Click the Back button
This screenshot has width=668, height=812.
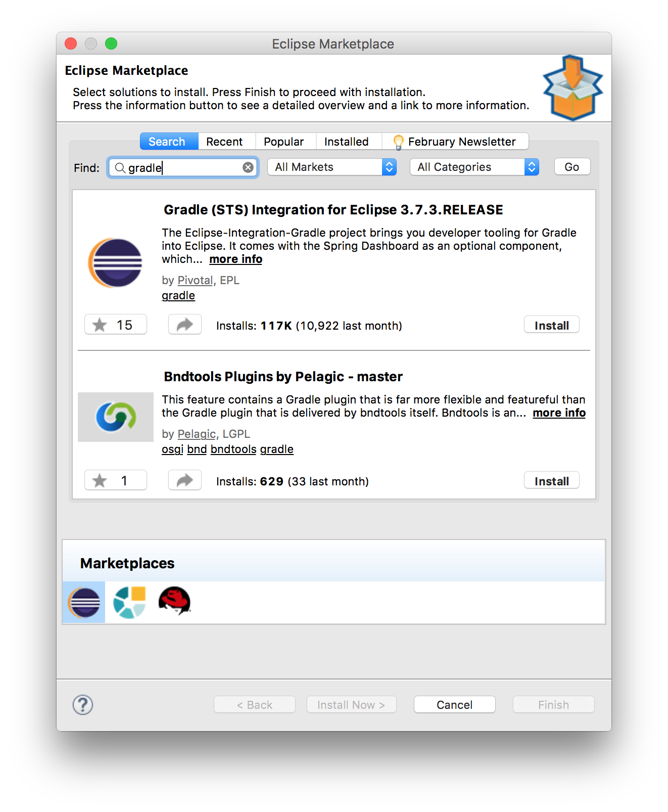[255, 705]
